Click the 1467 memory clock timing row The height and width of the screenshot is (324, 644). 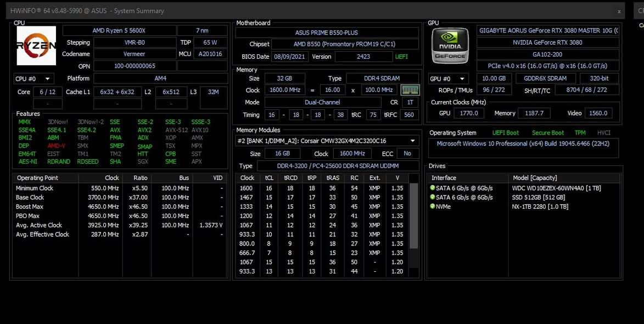point(322,198)
